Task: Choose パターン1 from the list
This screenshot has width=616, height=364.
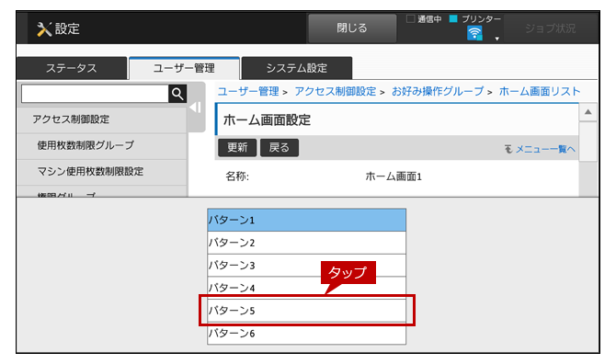Action: pyautogui.click(x=306, y=220)
